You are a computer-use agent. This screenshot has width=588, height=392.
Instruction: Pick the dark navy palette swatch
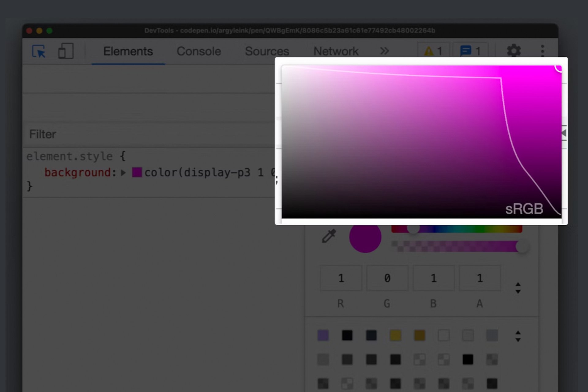pos(371,335)
